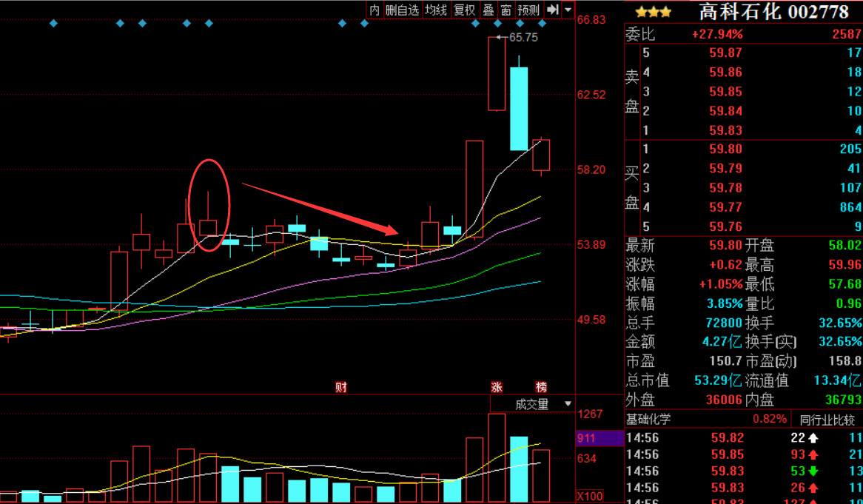Click the X100 volume scale box

589,496
